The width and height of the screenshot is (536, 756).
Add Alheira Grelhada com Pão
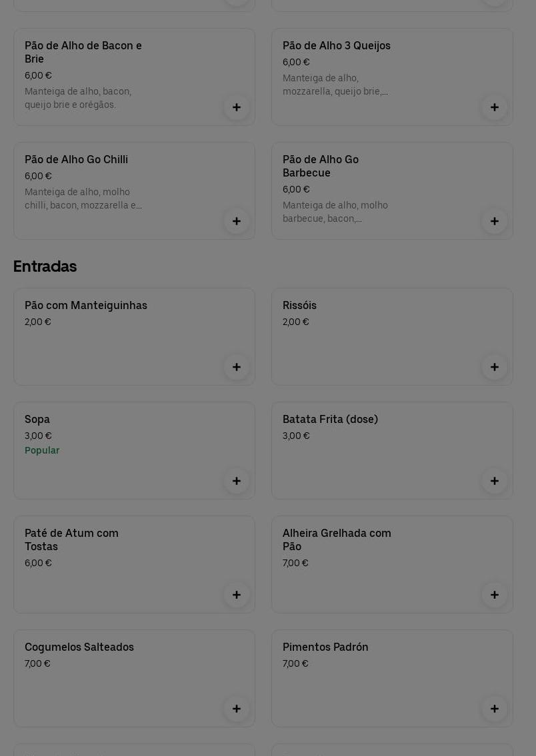coord(495,595)
